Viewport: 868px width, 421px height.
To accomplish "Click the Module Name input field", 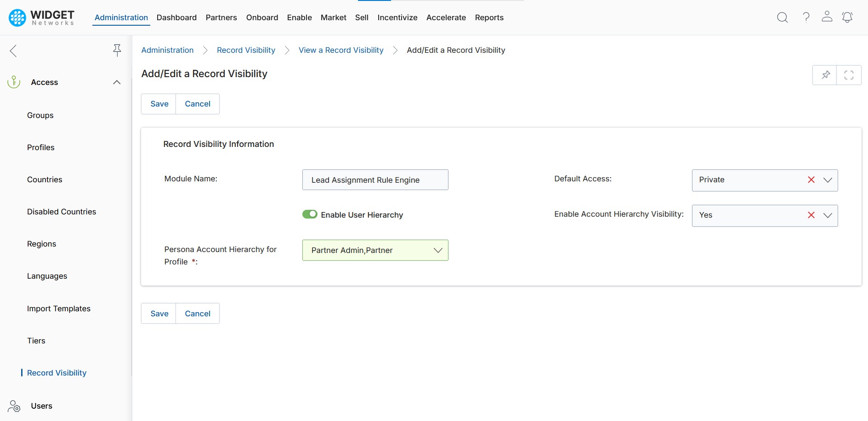I will [375, 180].
